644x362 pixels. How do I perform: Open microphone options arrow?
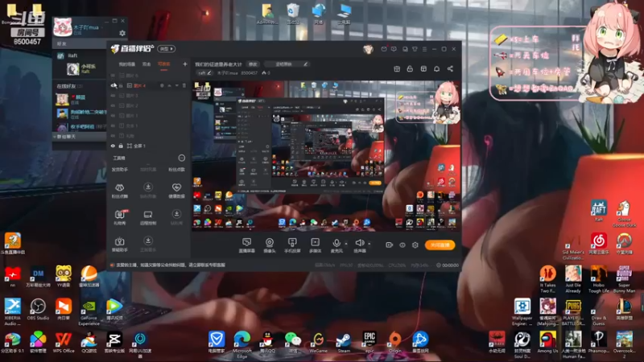pyautogui.click(x=346, y=244)
